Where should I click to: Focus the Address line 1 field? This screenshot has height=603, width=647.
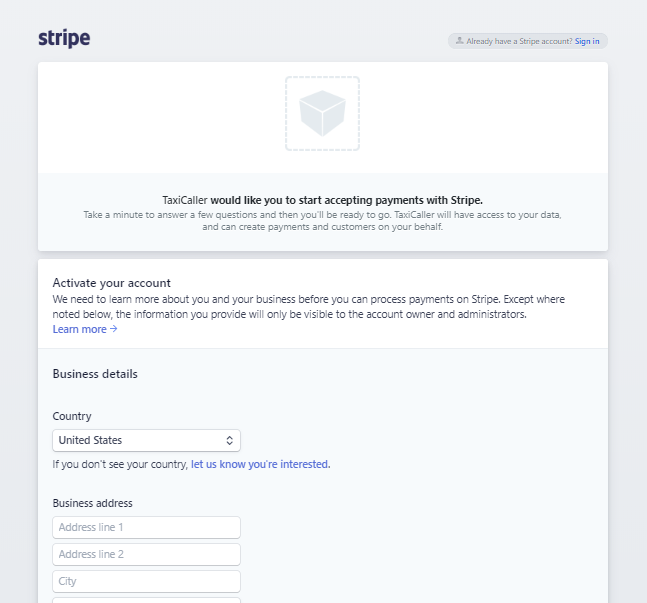(146, 527)
